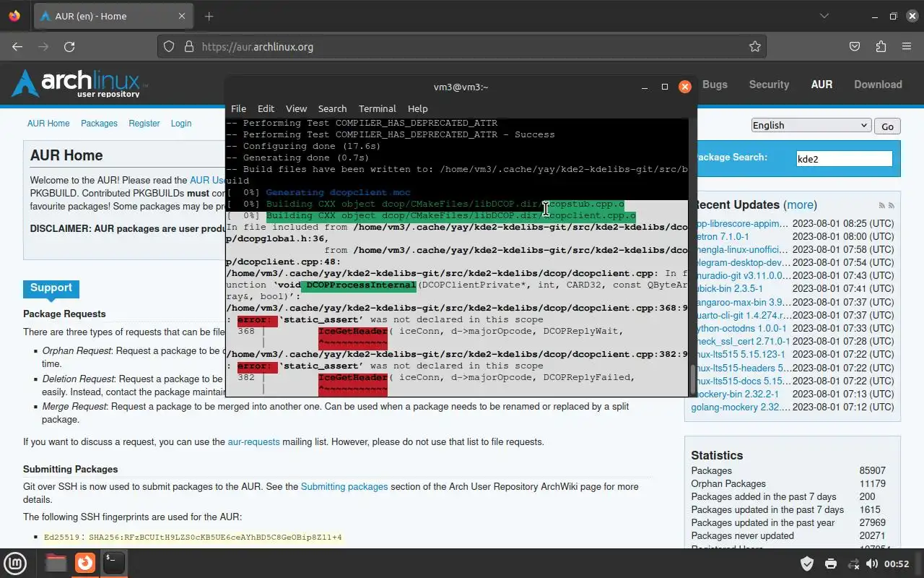The image size is (924, 578).
Task: Open the Bugs link in Arch header
Action: (x=715, y=85)
